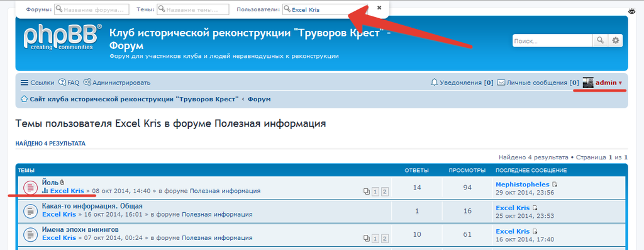Screen dimensions: 644x250
Task: Click the ПОСЛЕДНЕЕ СООБЩЕНИЕ column header
Action: [x=531, y=170]
